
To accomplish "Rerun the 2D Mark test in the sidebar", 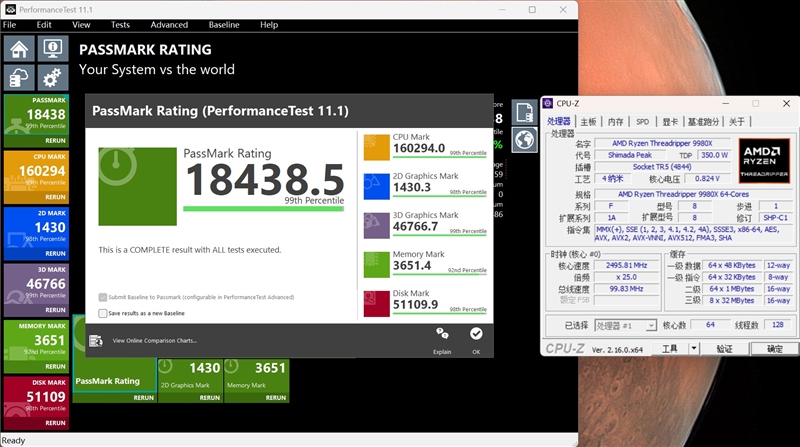I will (55, 253).
